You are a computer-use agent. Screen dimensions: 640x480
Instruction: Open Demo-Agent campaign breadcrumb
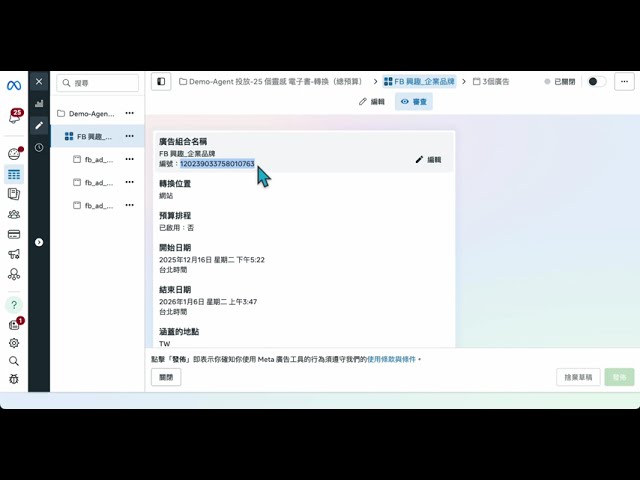click(271, 82)
